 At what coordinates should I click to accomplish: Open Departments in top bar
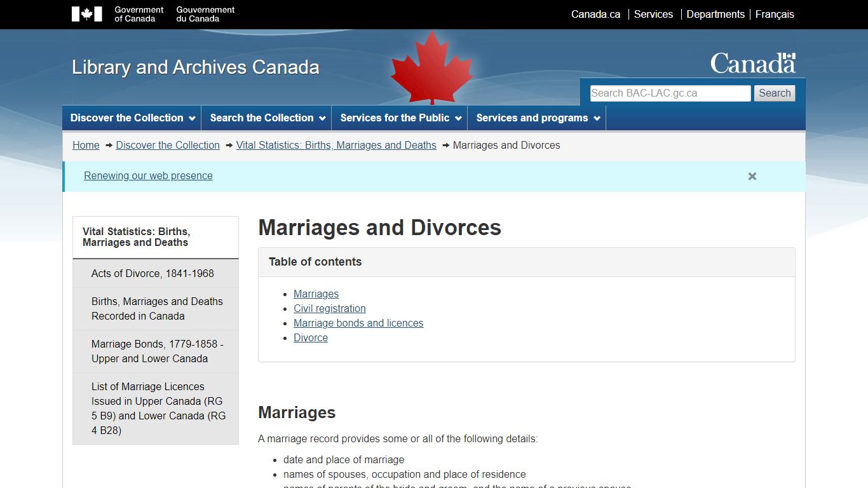[715, 14]
